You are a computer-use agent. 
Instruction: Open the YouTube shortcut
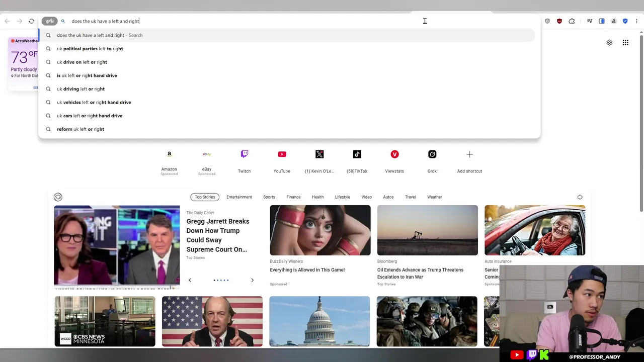(282, 161)
